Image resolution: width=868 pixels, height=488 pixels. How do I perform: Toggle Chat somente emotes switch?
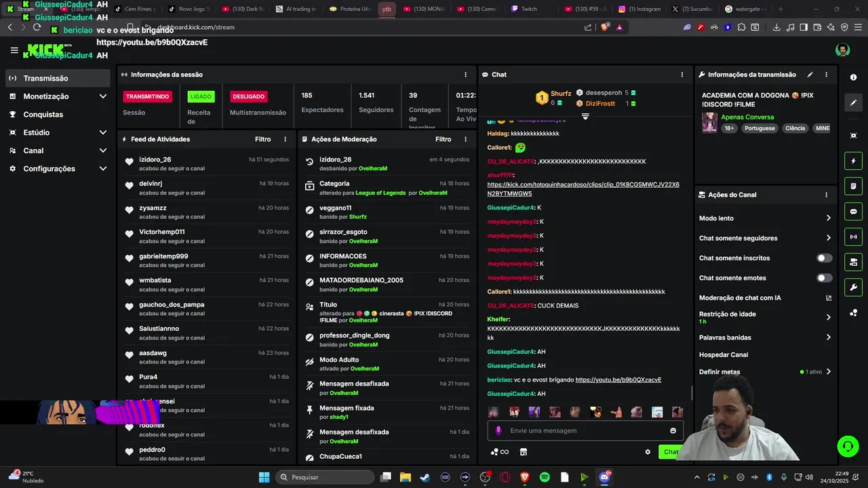[x=825, y=278]
